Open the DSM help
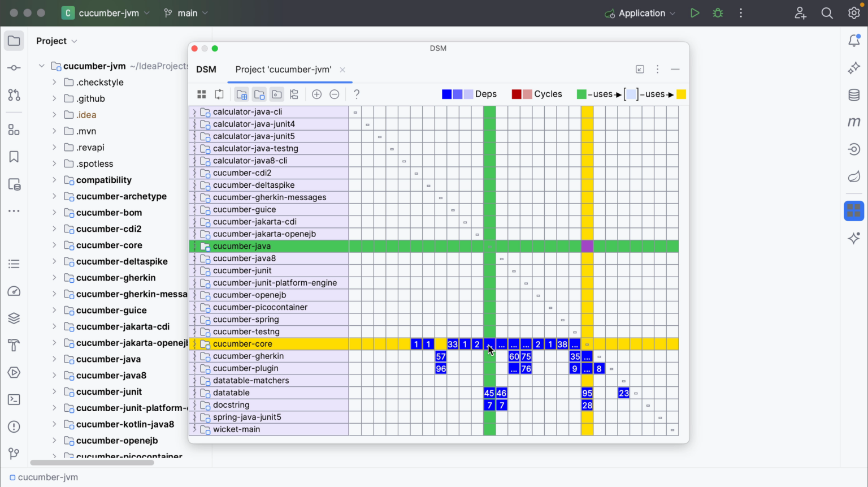The width and height of the screenshot is (868, 487). pyautogui.click(x=356, y=94)
